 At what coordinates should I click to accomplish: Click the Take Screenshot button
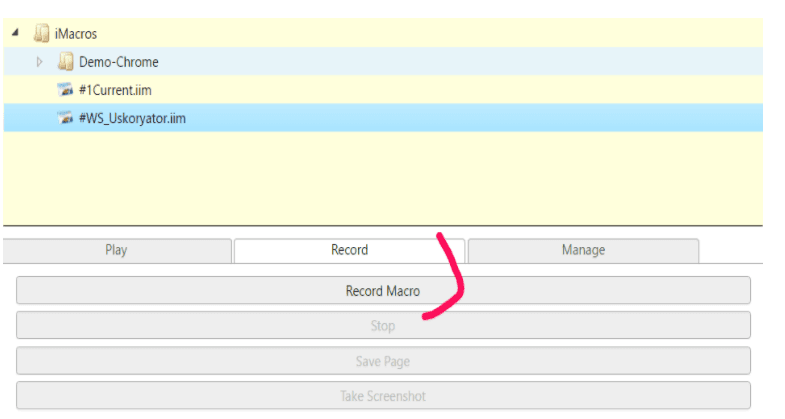383,395
